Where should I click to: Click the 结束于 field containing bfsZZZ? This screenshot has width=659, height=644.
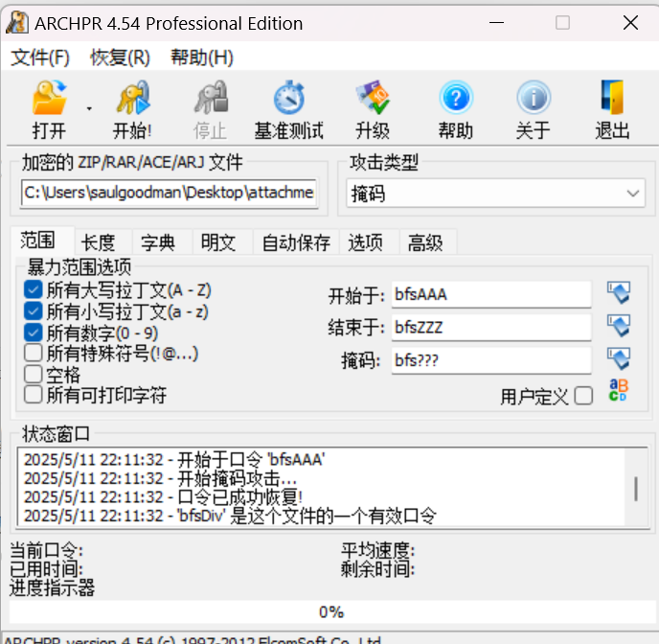point(491,327)
